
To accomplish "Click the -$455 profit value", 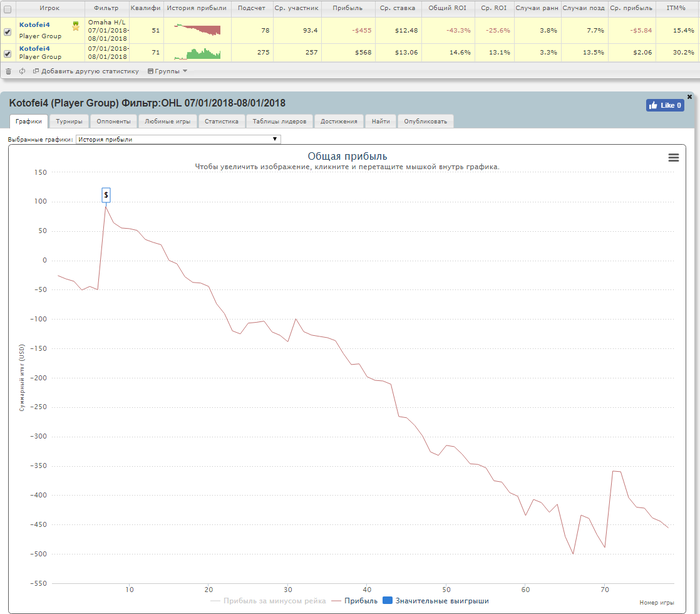I will [x=362, y=30].
